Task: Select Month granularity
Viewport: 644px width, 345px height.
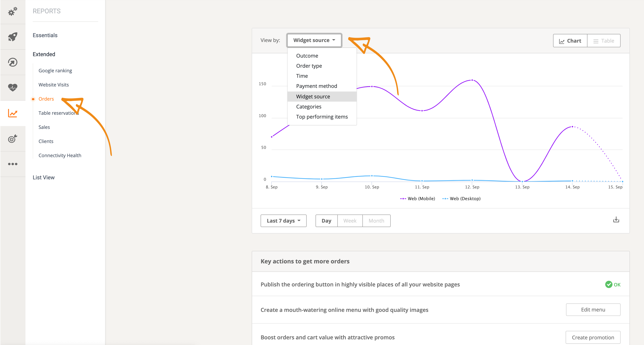Action: (376, 221)
